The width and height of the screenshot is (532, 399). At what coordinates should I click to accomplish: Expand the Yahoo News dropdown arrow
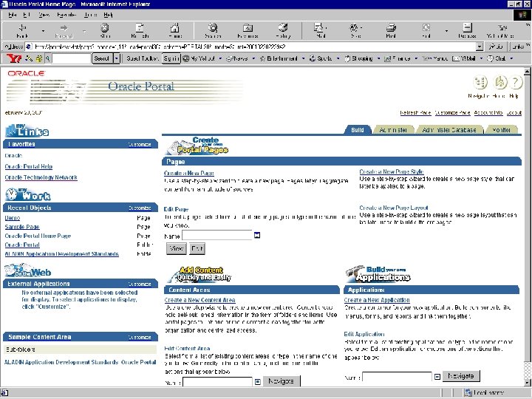tap(253, 58)
